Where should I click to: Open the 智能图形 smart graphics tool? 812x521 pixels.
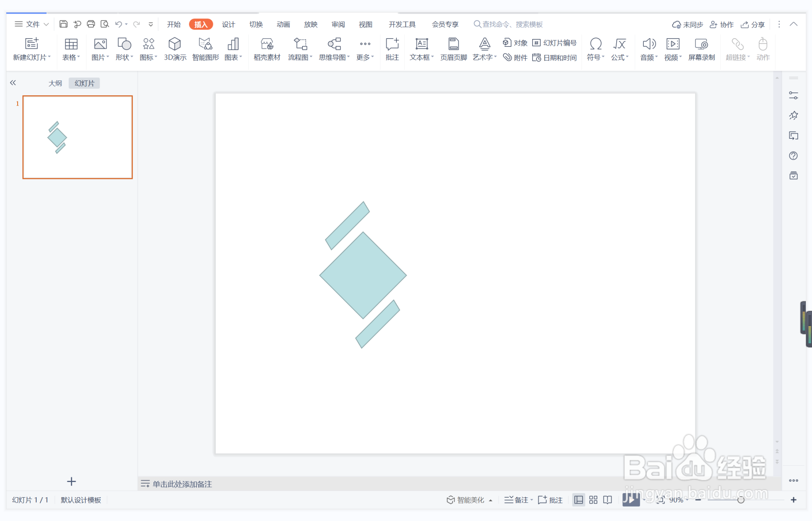coord(205,49)
